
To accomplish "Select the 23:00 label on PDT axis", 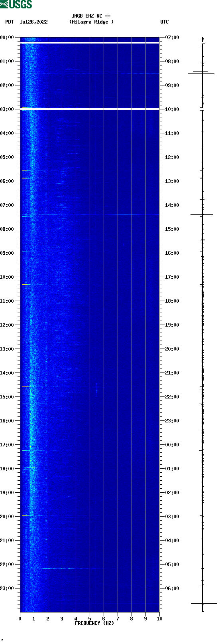I will [7, 589].
